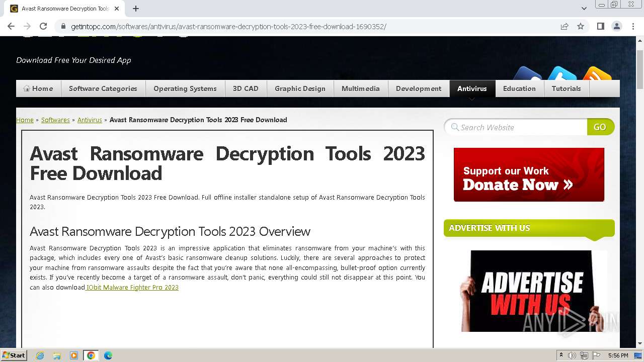This screenshot has width=644, height=362.
Task: Open Multimedia menu item
Action: click(x=361, y=88)
